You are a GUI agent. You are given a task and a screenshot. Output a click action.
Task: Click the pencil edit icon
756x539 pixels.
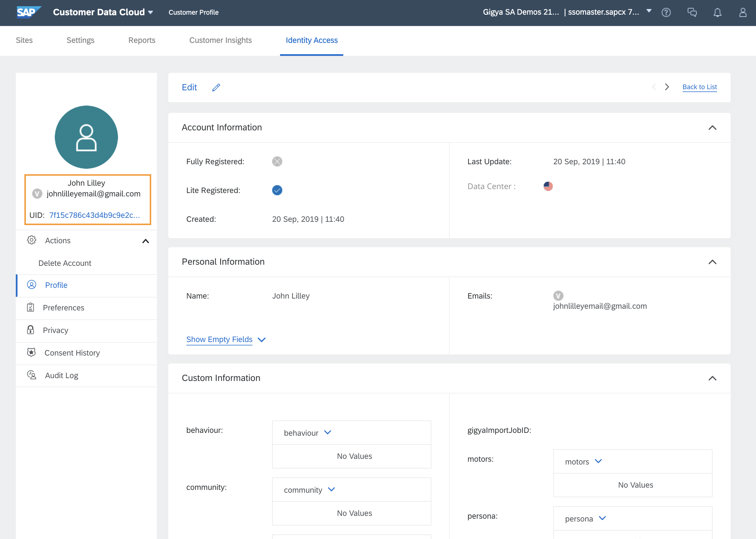click(x=216, y=87)
